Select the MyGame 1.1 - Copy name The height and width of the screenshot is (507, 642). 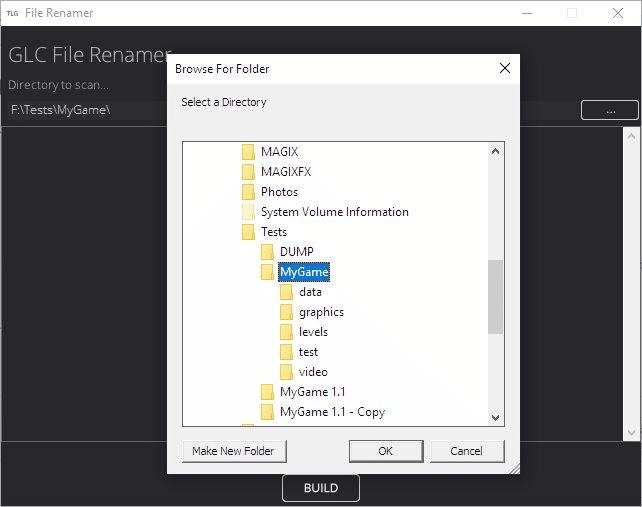[332, 412]
